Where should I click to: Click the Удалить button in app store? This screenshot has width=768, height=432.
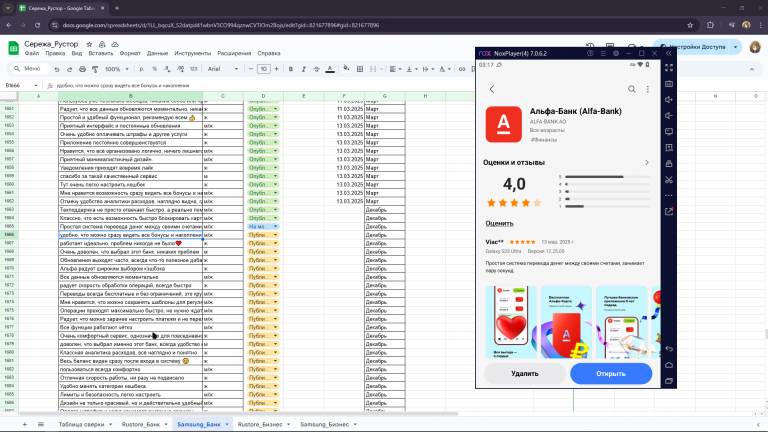(x=525, y=374)
